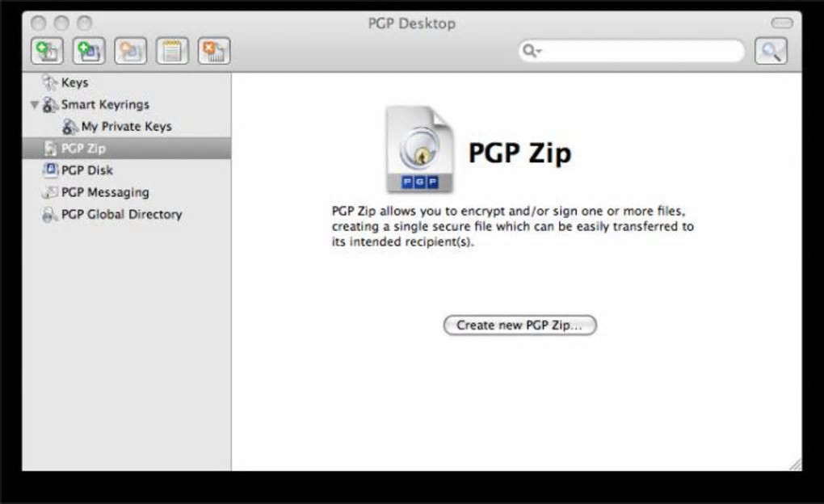Click the dimmed mount disk toolbar icon
This screenshot has height=504, width=824.
pos(130,51)
